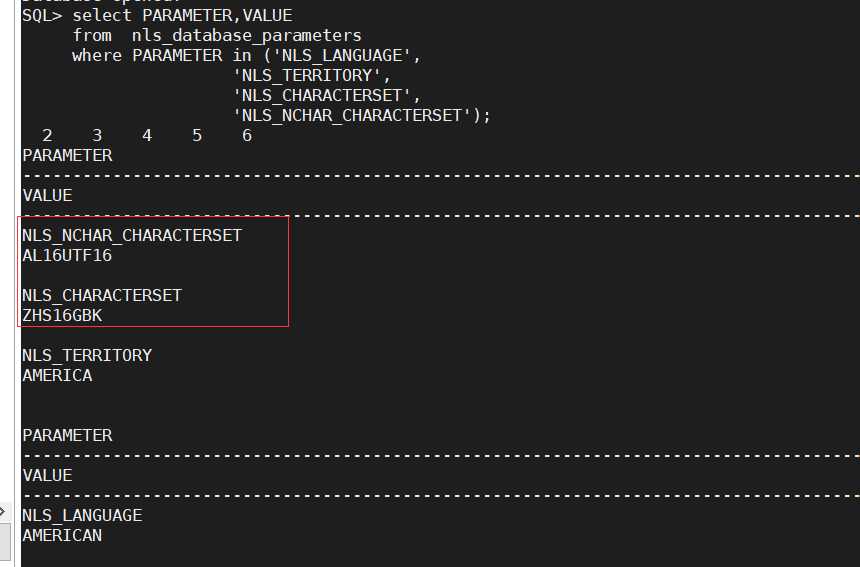Click the NLS_CHARACTERSET result row
The width and height of the screenshot is (860, 567).
101,296
